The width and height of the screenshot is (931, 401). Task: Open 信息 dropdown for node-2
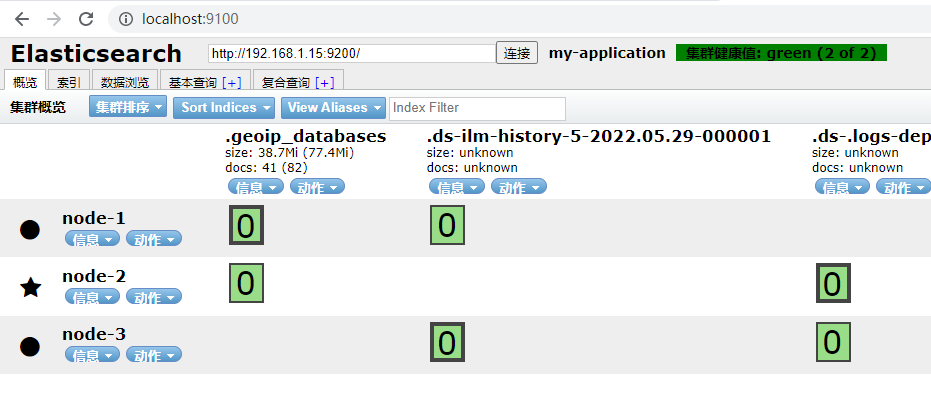[93, 296]
